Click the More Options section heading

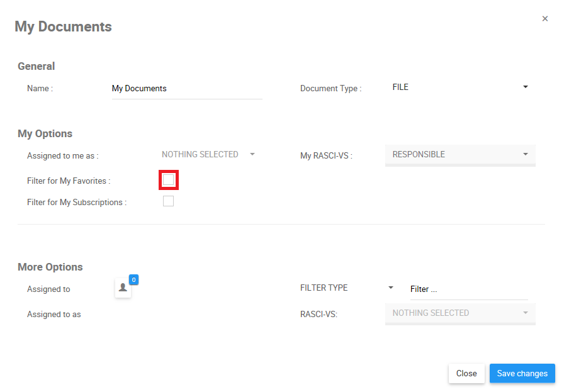pos(50,267)
